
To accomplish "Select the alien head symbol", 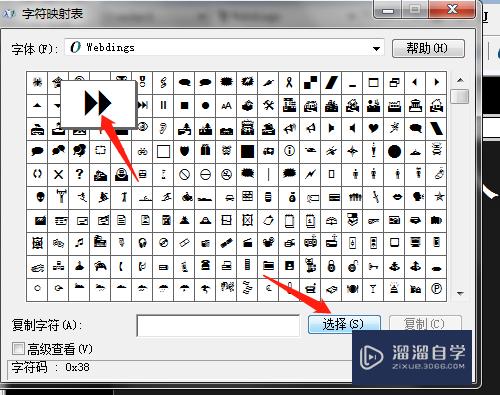I will click(40, 197).
